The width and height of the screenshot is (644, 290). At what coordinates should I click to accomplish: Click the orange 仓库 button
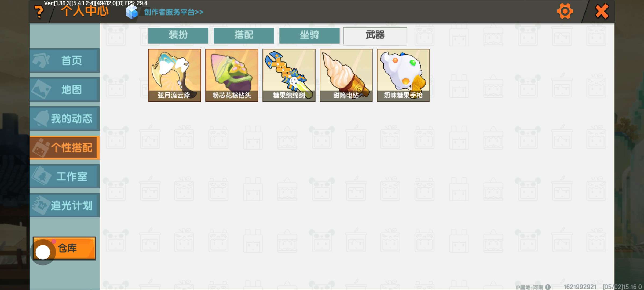coord(64,248)
